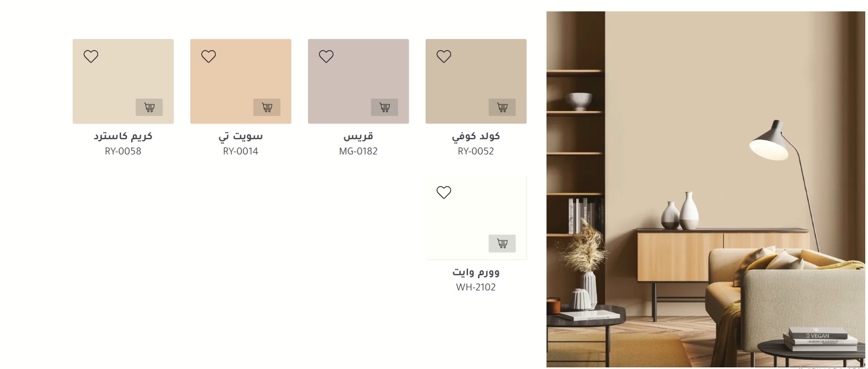Click the WH-2102 code label
The image size is (868, 369).
tap(476, 287)
